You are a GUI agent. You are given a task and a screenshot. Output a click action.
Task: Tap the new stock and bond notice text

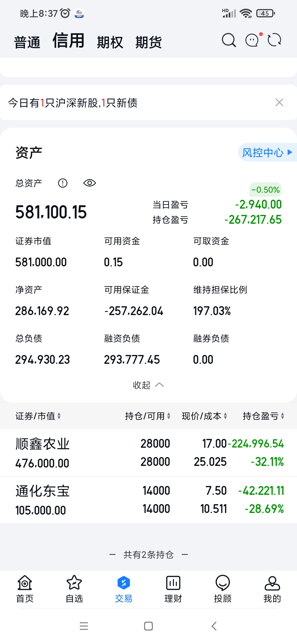(x=73, y=103)
